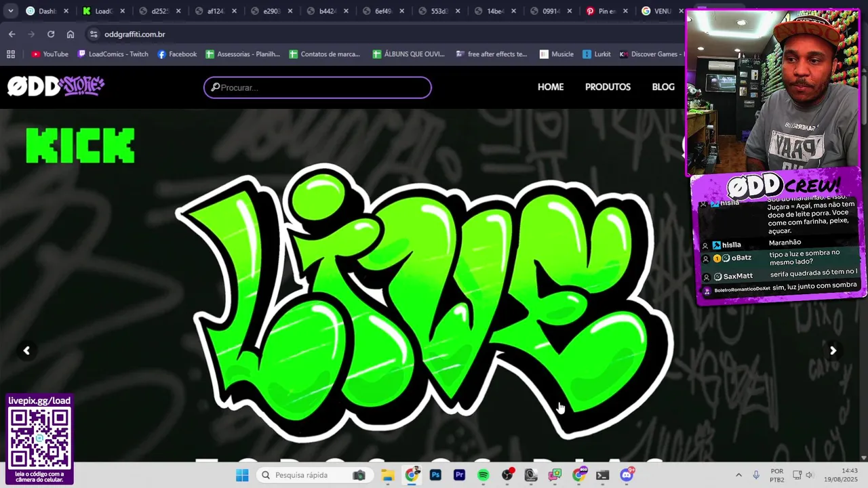Viewport: 868px width, 488px height.
Task: Open Spotify from the taskbar
Action: (x=483, y=475)
